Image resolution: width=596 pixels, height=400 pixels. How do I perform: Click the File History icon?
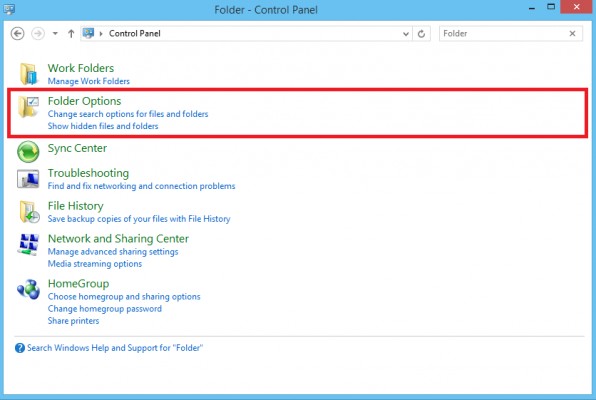(x=29, y=212)
